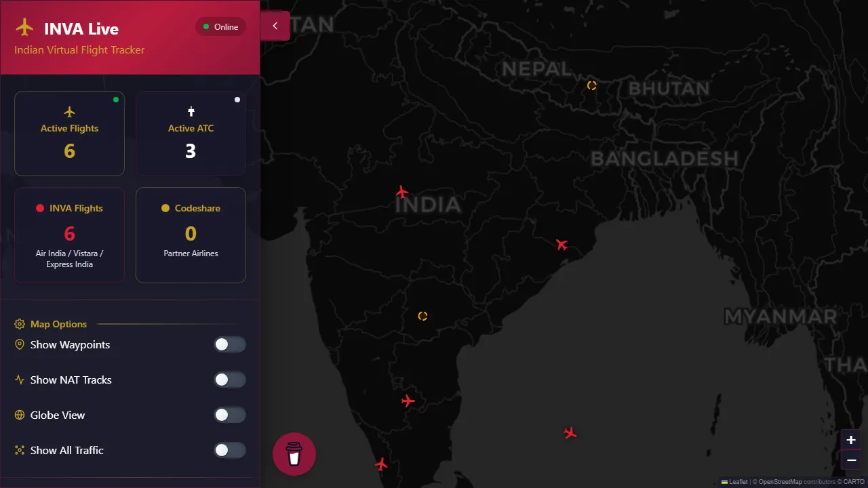Click the holding marker in central India
This screenshot has width=868, height=488.
click(422, 316)
